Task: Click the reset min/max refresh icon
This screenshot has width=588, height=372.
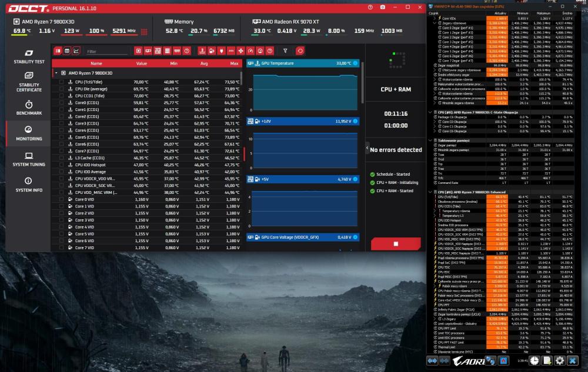Action: pyautogui.click(x=300, y=51)
